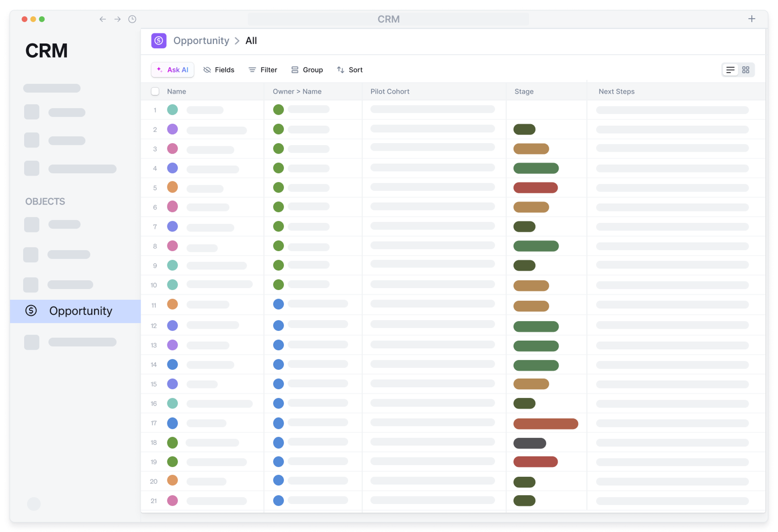Switch to list view icon
Screen dimensions: 778x532
tap(730, 70)
